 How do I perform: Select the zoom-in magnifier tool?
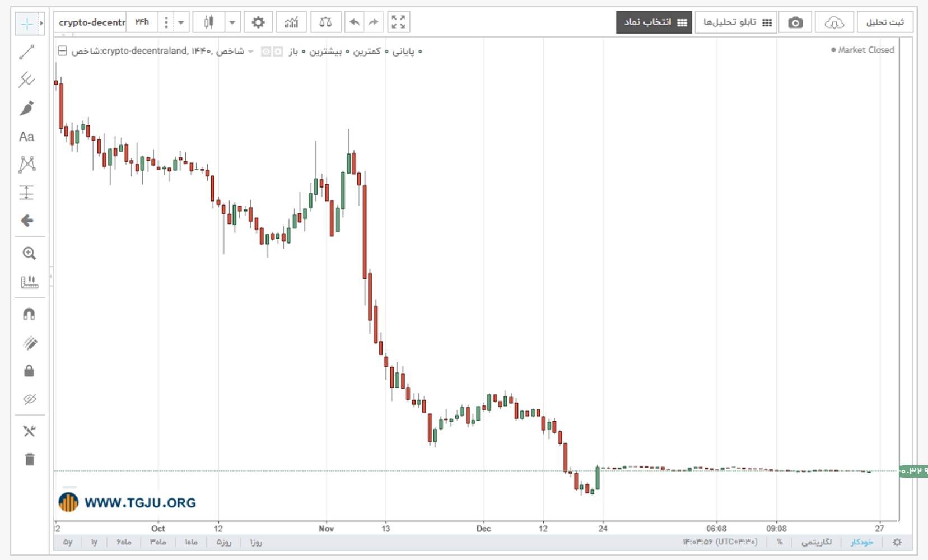[x=29, y=253]
